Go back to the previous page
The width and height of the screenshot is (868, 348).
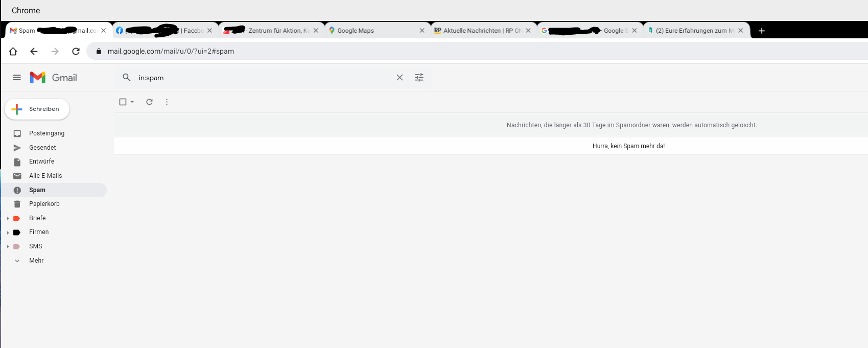click(34, 51)
